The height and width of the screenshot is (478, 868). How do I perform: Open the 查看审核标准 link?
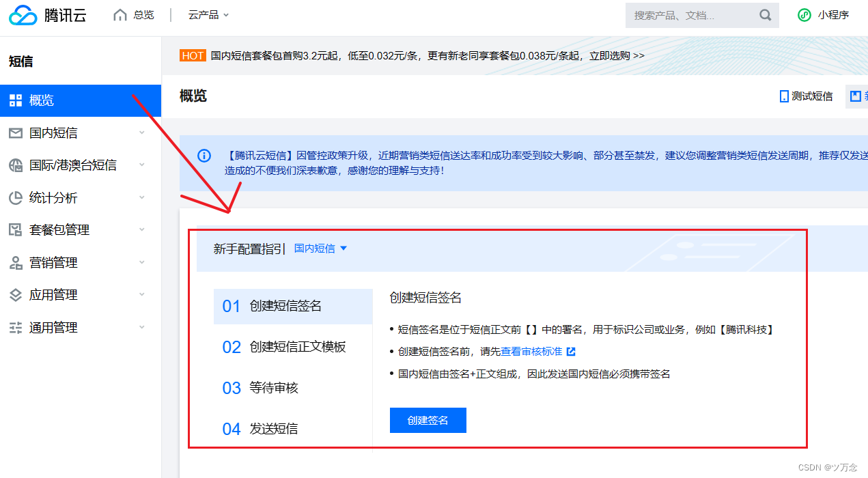[x=532, y=352]
